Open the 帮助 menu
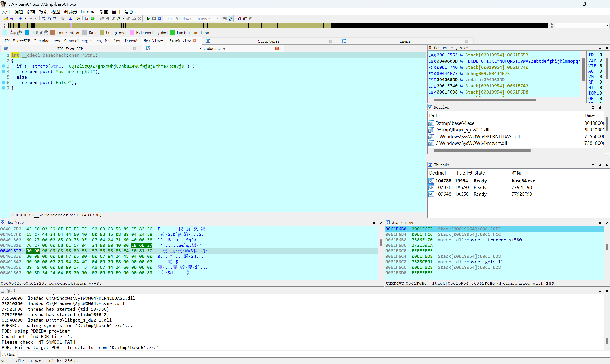The width and height of the screenshot is (610, 364). pos(128,12)
